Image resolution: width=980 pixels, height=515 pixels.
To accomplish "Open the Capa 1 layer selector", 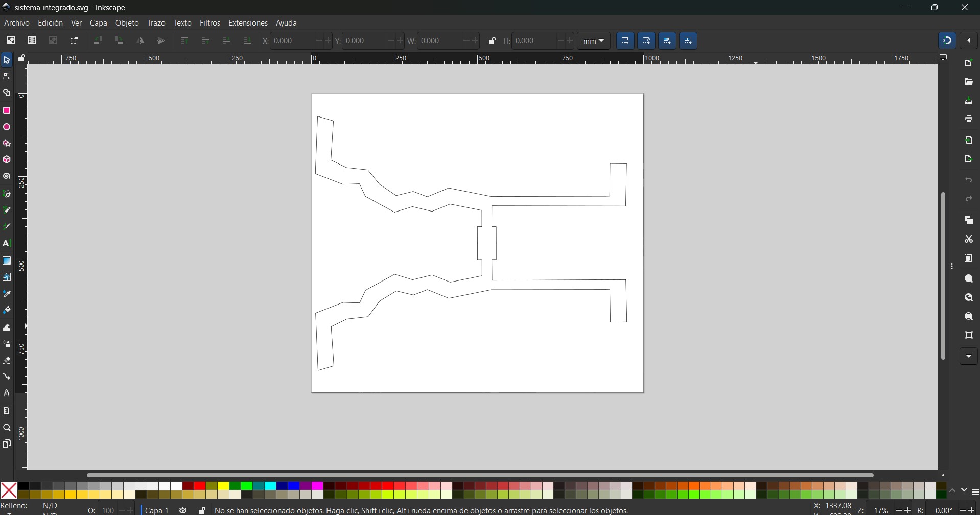I will 157,510.
